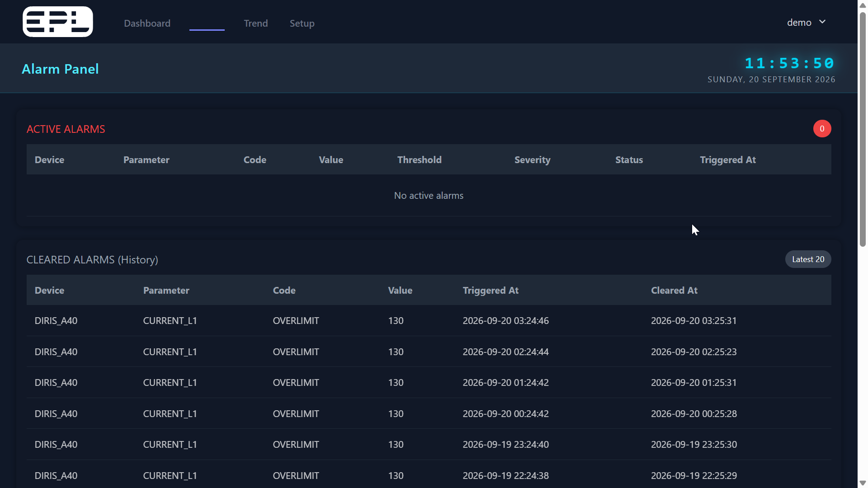
Task: Click the Status column header
Action: (x=629, y=160)
